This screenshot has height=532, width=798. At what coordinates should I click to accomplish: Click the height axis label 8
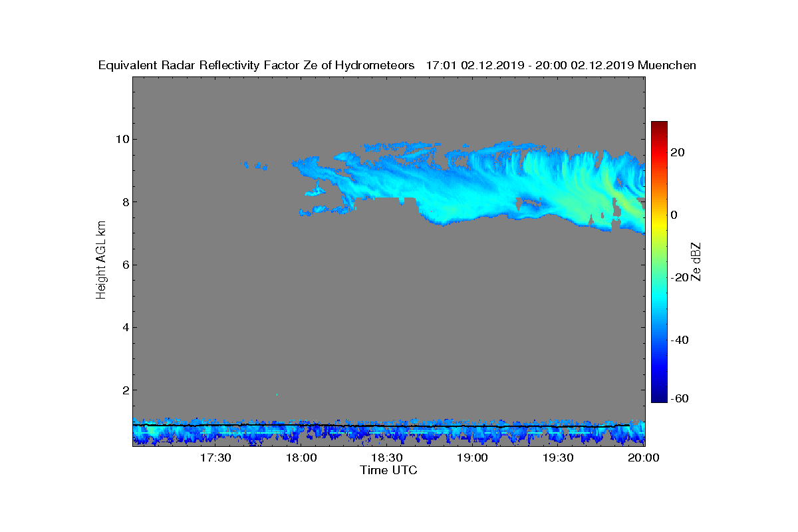(x=125, y=202)
